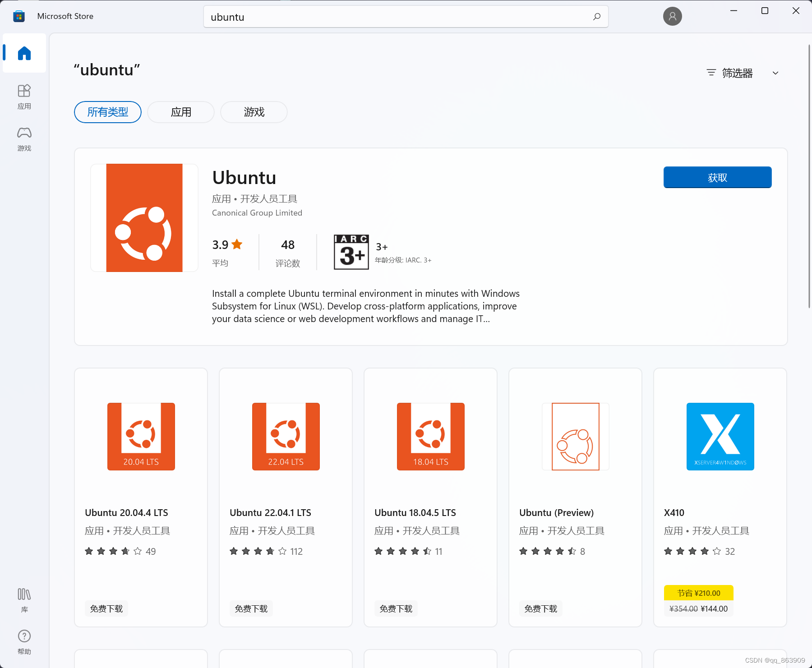Click 免费下载 for Ubuntu 20.04.4 LTS

point(106,608)
